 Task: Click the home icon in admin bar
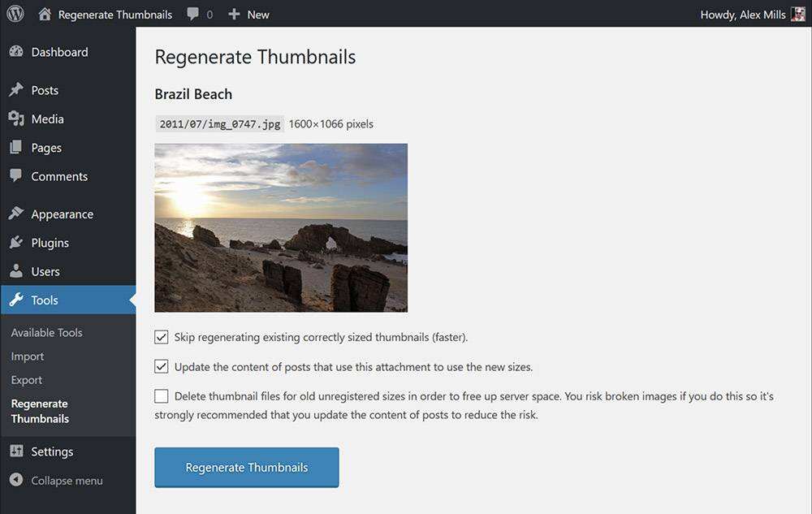(45, 14)
